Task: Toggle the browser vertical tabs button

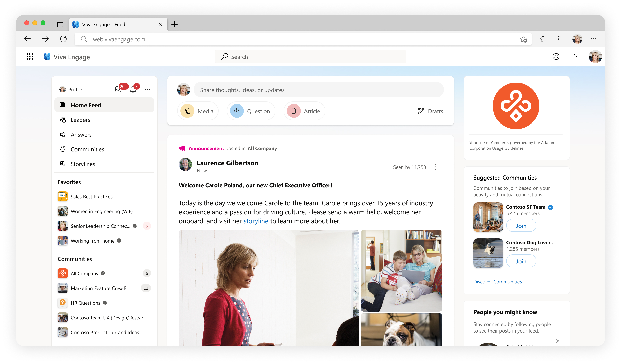Action: (x=60, y=24)
